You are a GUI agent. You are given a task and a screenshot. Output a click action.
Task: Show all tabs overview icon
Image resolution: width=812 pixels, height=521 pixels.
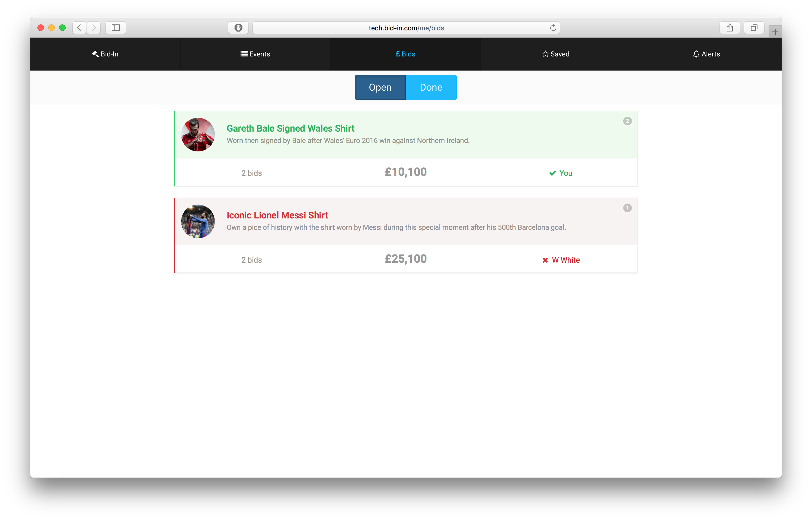coord(754,28)
